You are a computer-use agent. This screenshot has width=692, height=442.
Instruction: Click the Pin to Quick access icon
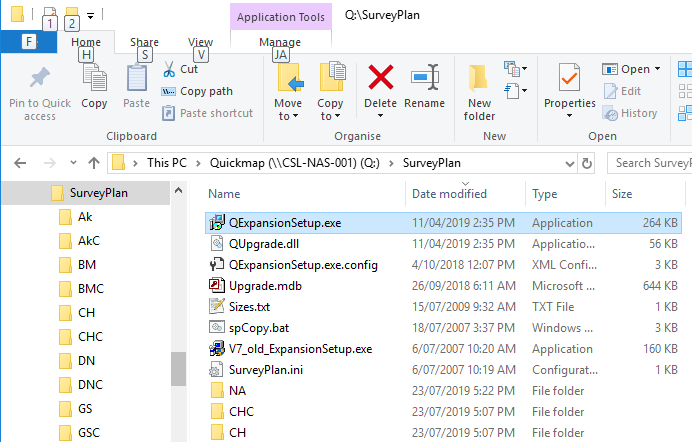(40, 78)
